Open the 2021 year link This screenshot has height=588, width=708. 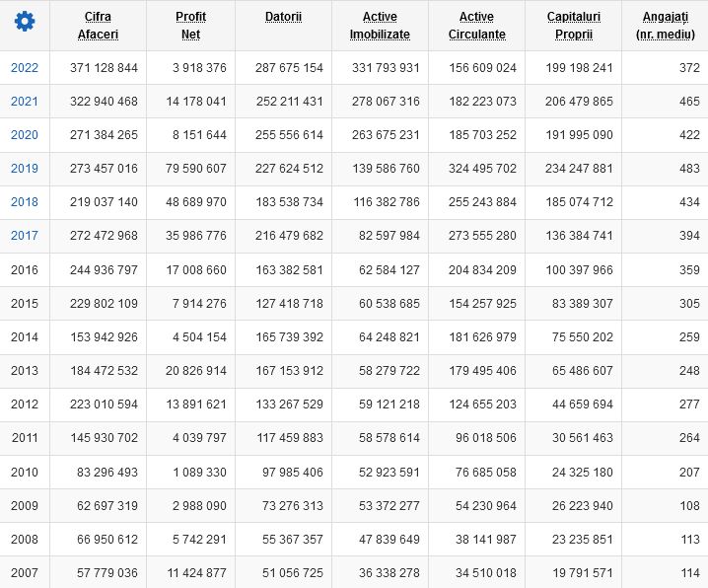(x=25, y=102)
